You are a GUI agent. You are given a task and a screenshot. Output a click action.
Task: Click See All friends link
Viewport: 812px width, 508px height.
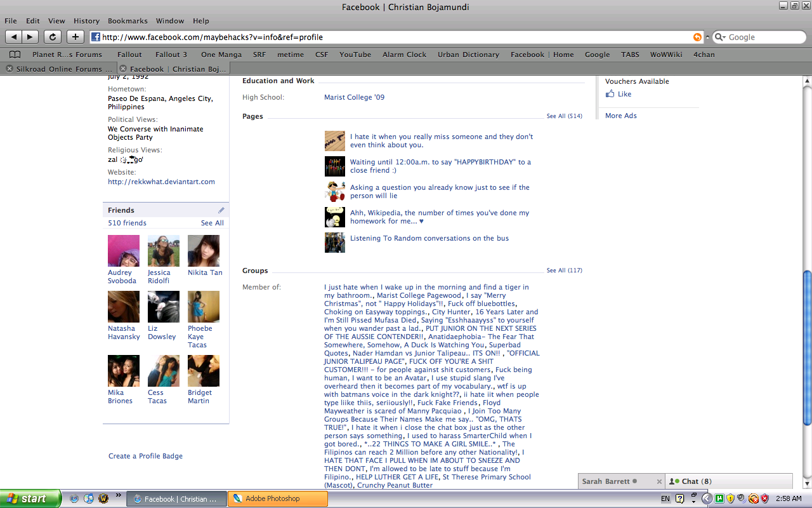tap(212, 223)
